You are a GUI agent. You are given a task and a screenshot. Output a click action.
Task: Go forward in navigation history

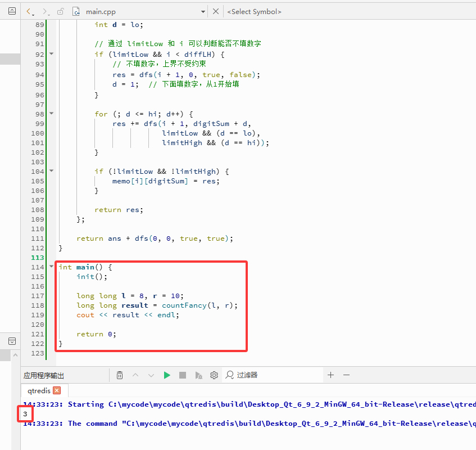pos(45,12)
